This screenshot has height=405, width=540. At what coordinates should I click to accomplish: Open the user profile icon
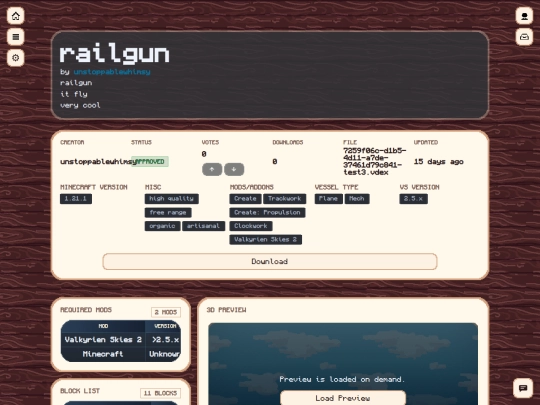click(524, 16)
